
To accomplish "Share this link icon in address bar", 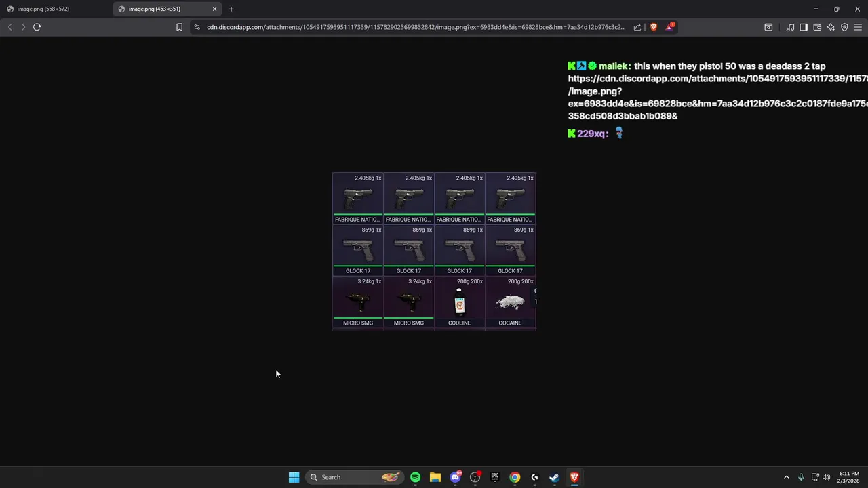I will pos(637,27).
